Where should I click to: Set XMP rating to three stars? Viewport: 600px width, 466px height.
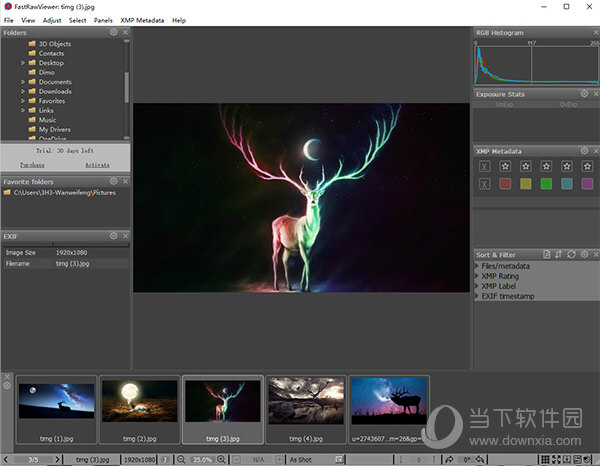[x=546, y=166]
